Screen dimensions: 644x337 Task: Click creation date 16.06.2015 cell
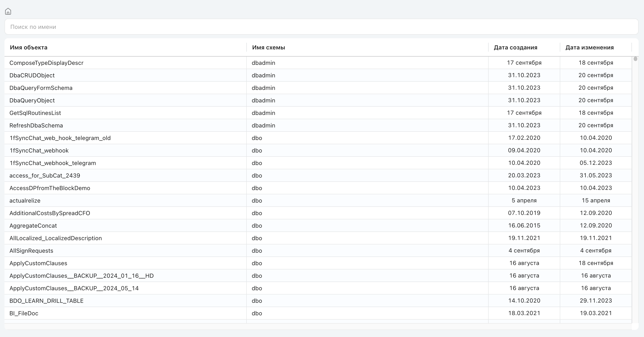pos(524,225)
